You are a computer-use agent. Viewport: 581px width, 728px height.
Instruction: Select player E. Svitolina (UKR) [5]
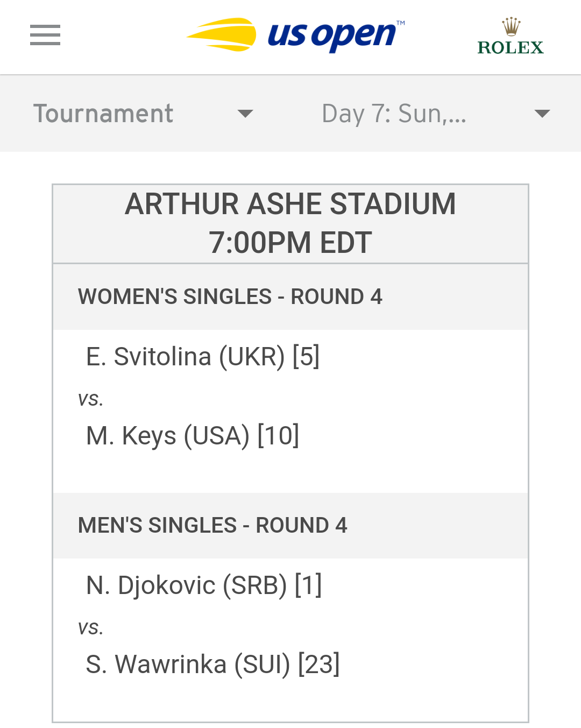(x=203, y=357)
